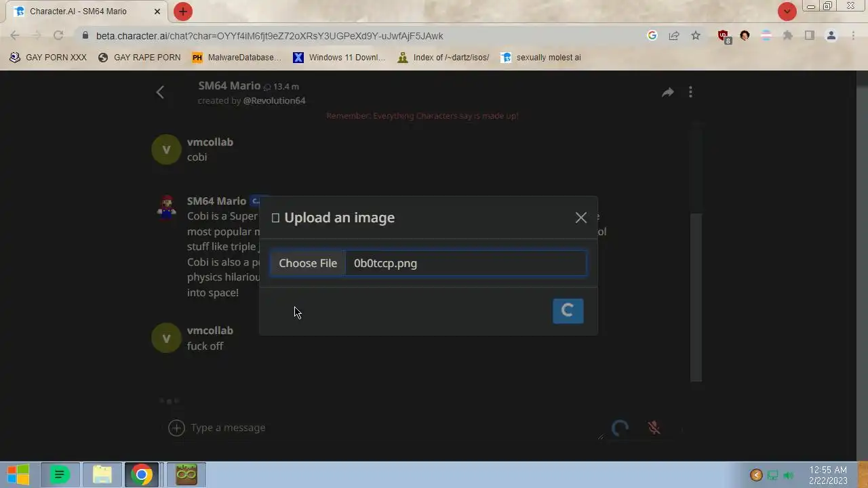Bookmark this page with the star icon
This screenshot has height=488, width=868.
click(696, 35)
